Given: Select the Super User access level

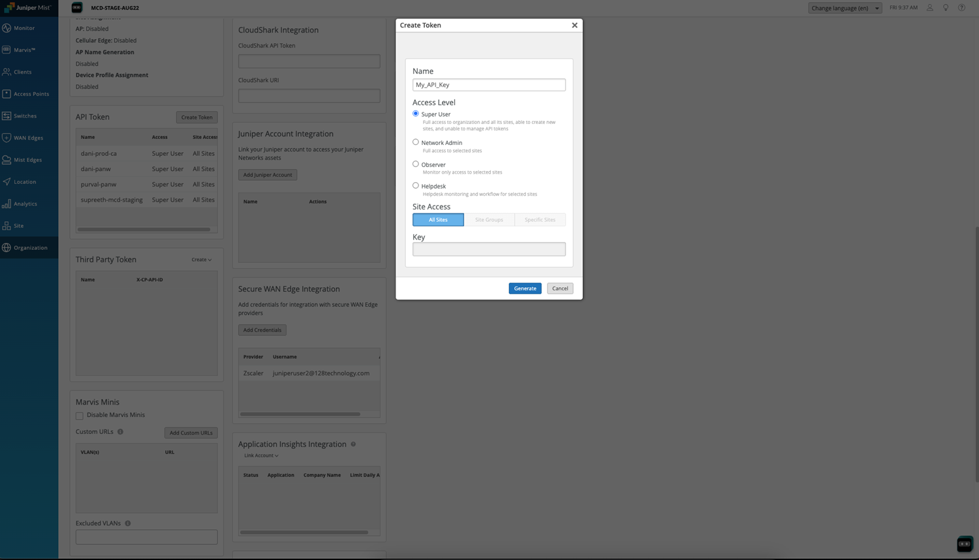Looking at the screenshot, I should coord(416,114).
